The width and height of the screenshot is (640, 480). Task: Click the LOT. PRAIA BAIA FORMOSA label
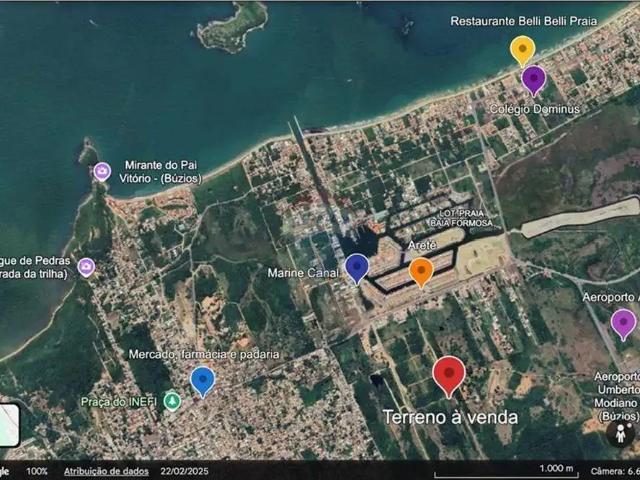coord(462,218)
